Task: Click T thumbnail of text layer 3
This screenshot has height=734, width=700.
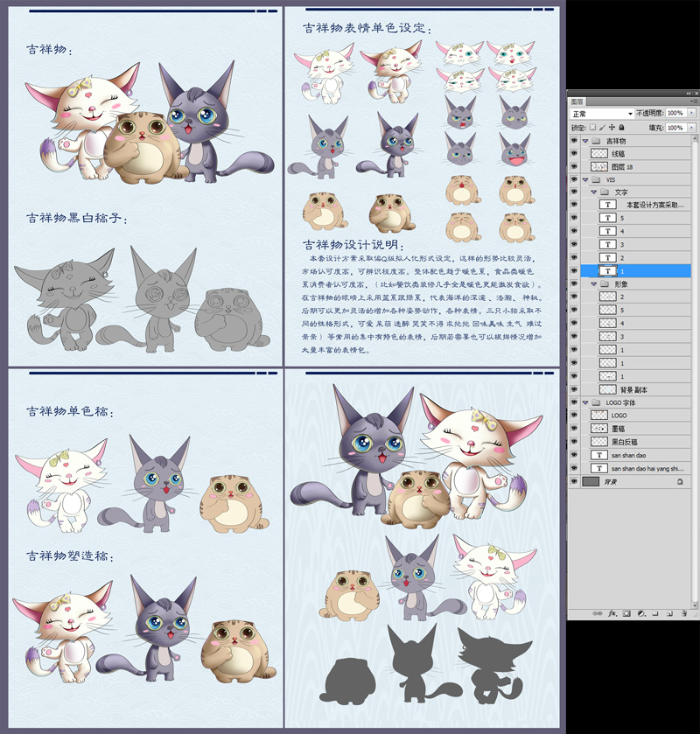Action: coord(608,244)
